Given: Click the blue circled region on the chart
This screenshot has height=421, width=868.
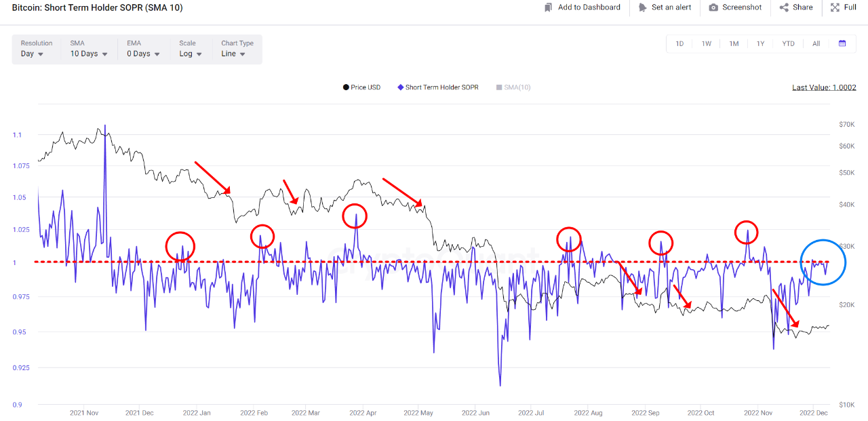Looking at the screenshot, I should (x=823, y=262).
